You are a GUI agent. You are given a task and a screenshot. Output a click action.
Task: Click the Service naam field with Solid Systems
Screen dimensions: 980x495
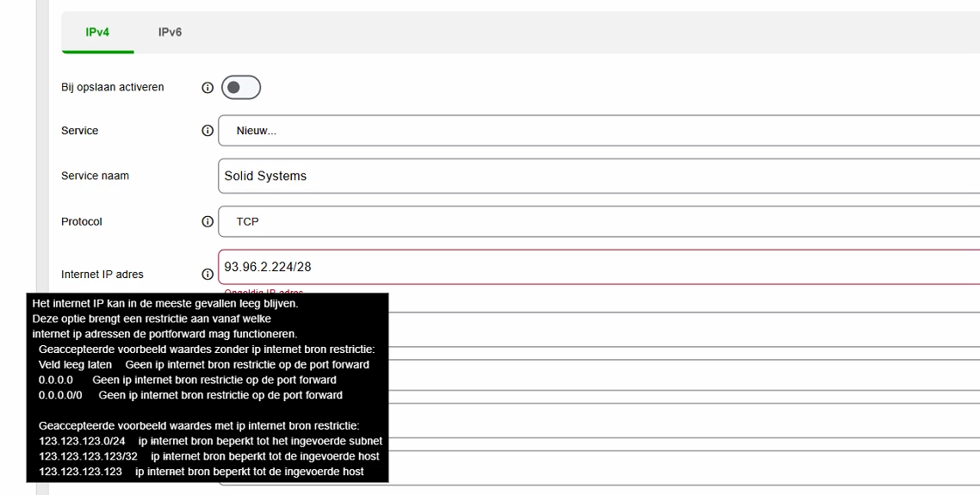tap(599, 176)
